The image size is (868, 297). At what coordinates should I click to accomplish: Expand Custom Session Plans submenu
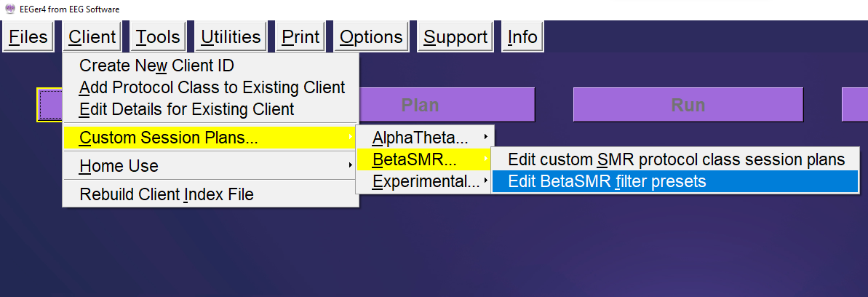coord(169,137)
